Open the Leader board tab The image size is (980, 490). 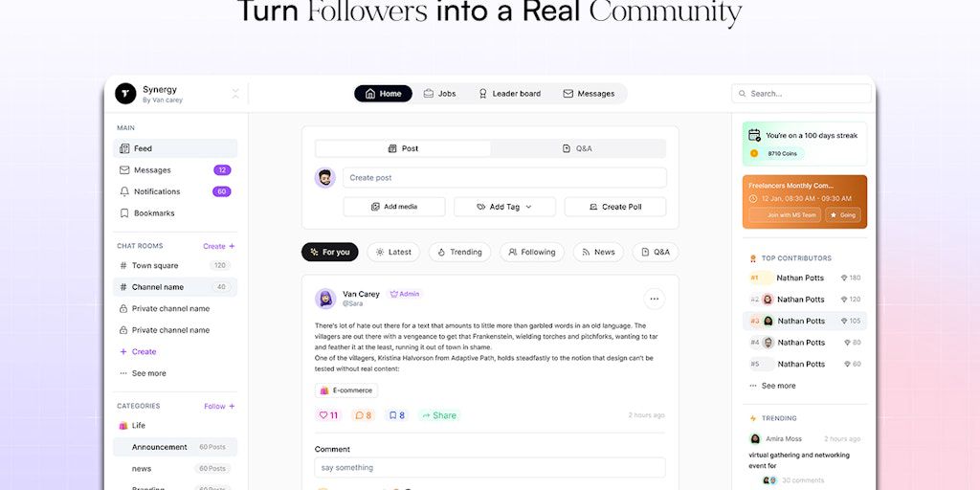(x=508, y=94)
